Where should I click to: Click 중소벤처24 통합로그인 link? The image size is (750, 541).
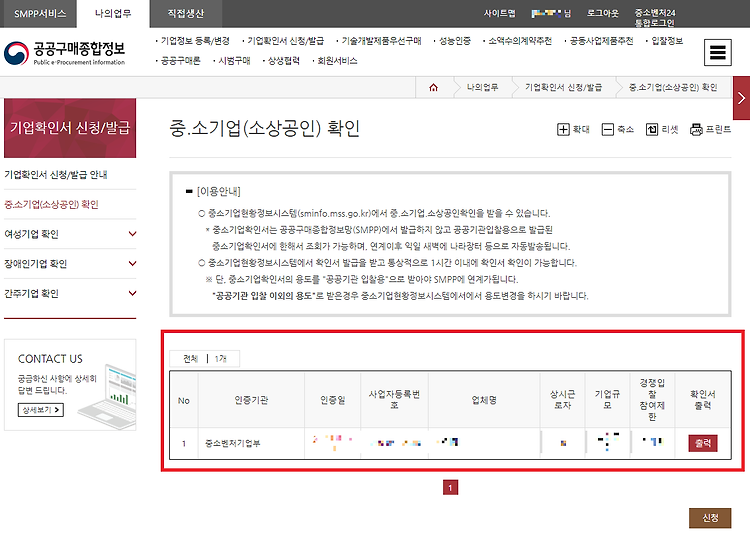tap(655, 18)
